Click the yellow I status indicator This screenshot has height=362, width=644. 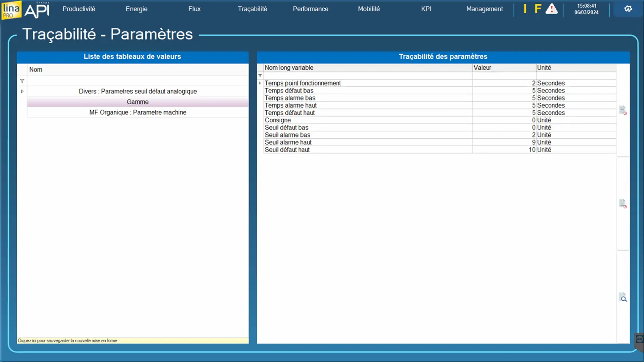[525, 9]
